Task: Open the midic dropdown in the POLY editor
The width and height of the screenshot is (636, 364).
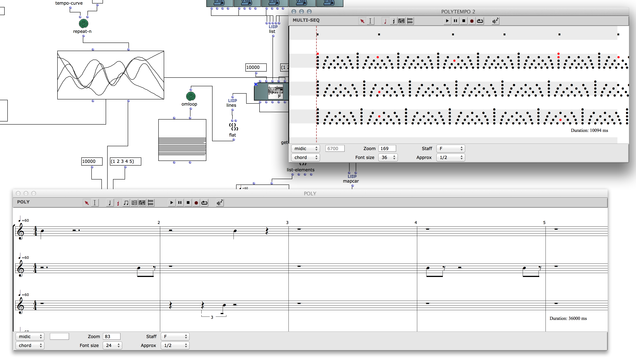Action: [x=30, y=337]
